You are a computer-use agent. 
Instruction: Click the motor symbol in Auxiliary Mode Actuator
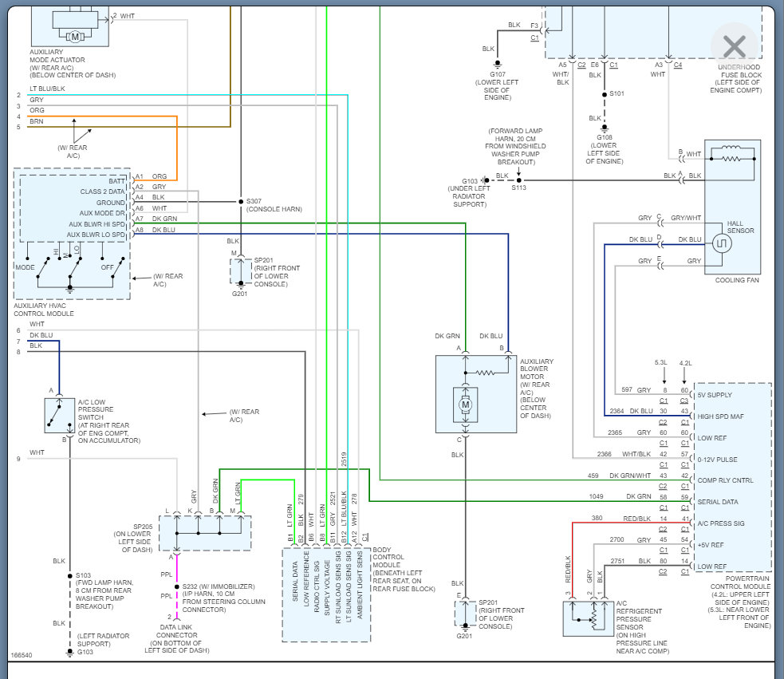75,36
